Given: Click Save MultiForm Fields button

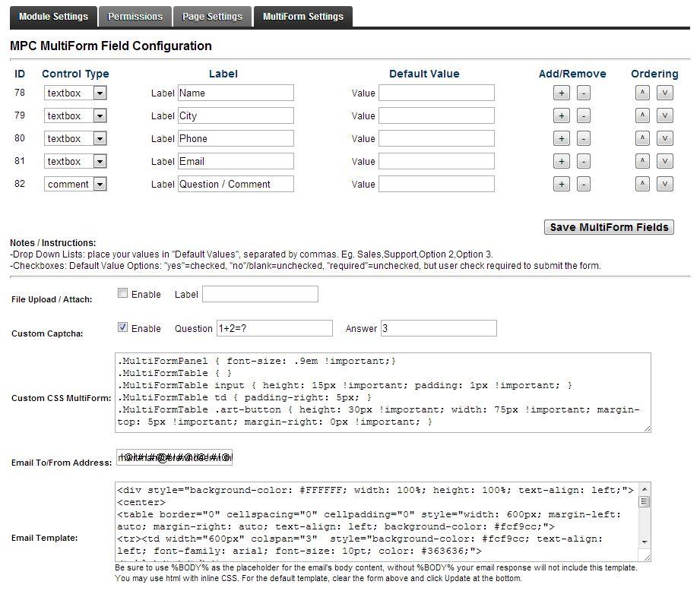Looking at the screenshot, I should tap(609, 227).
